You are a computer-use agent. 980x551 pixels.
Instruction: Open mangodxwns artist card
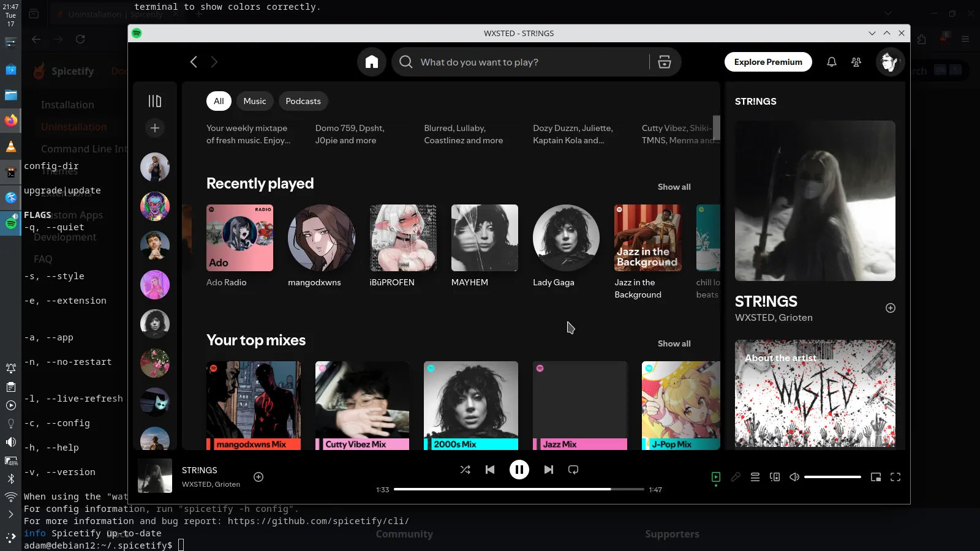click(x=321, y=246)
